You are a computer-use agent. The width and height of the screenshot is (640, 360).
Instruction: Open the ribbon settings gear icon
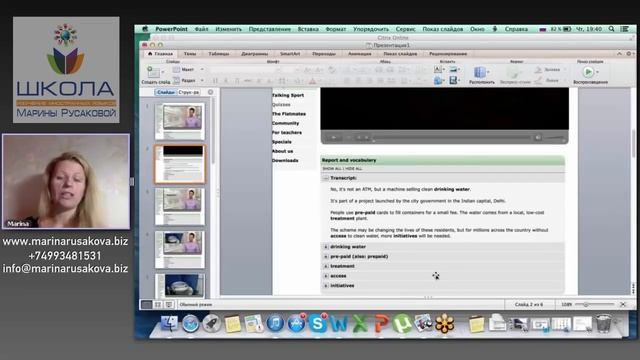click(x=629, y=53)
